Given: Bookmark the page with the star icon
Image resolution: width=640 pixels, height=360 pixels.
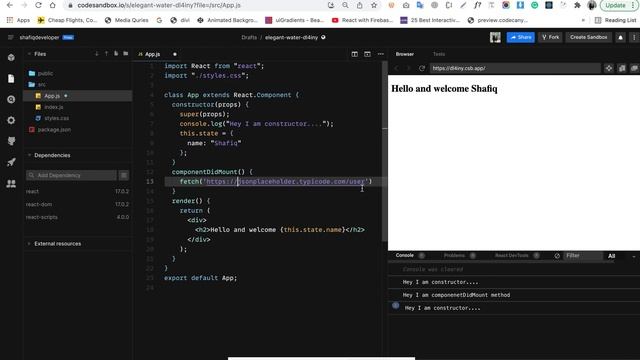Looking at the screenshot, I should tap(374, 5).
